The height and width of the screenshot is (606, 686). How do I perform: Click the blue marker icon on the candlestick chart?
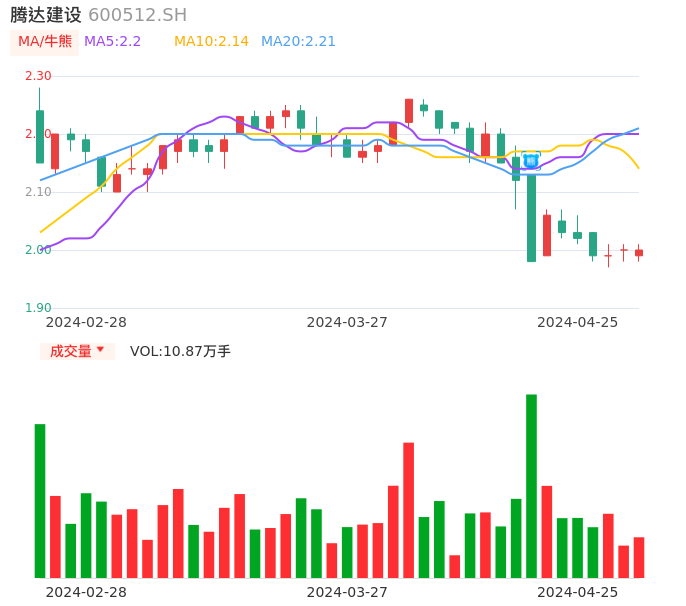click(531, 161)
